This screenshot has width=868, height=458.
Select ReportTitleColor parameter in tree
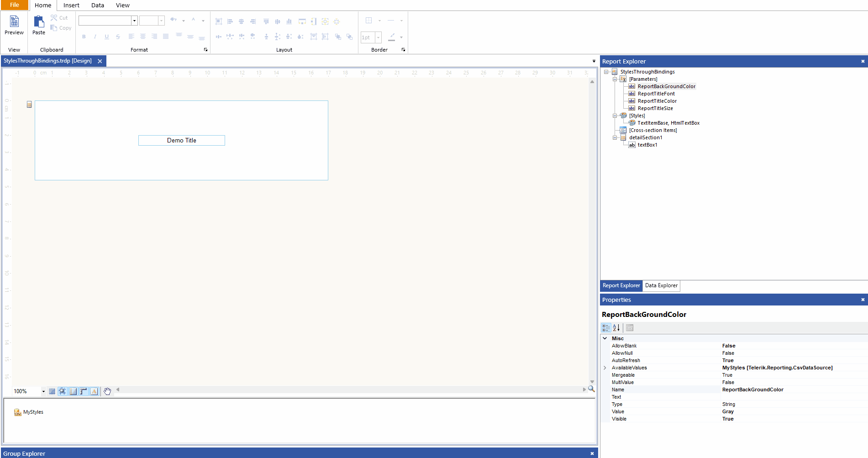pyautogui.click(x=657, y=101)
